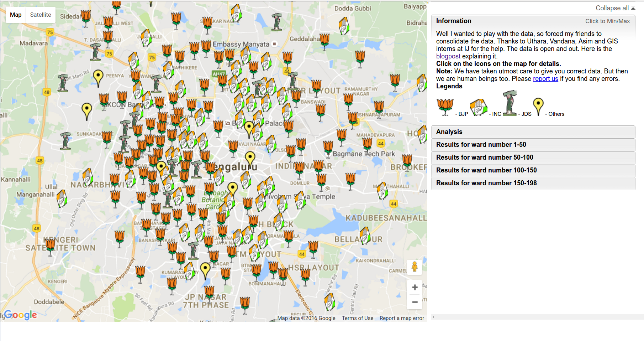This screenshot has width=644, height=341.
Task: Expand Results for ward number 50-100
Action: click(533, 157)
